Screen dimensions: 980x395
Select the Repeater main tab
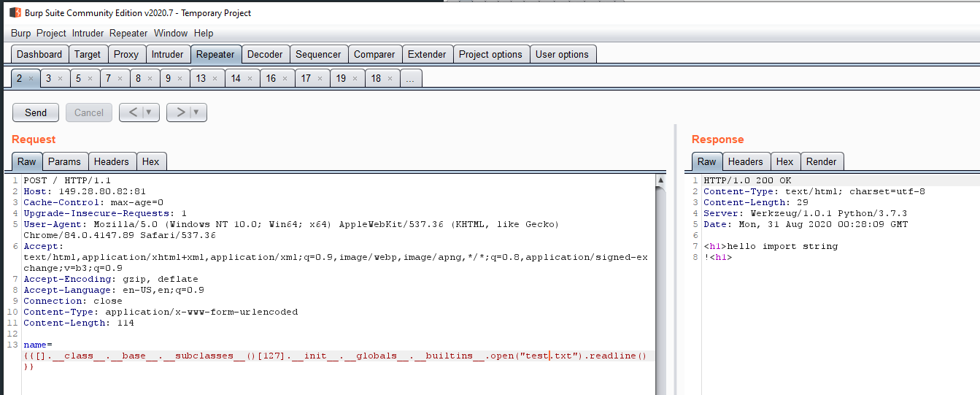(215, 54)
